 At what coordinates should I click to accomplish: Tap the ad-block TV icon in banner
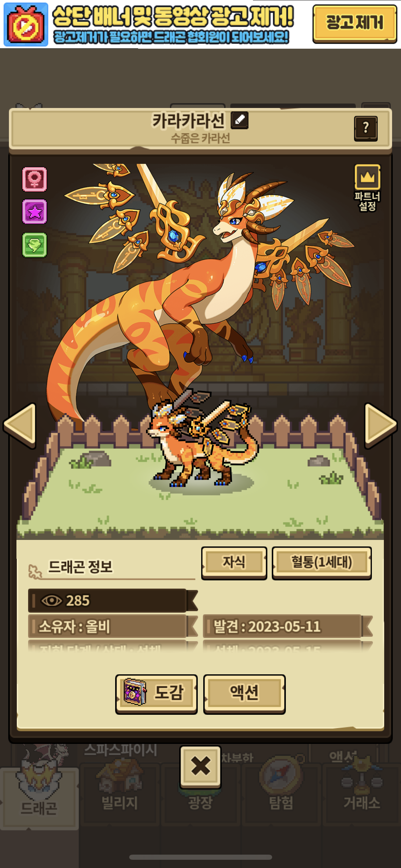click(26, 24)
